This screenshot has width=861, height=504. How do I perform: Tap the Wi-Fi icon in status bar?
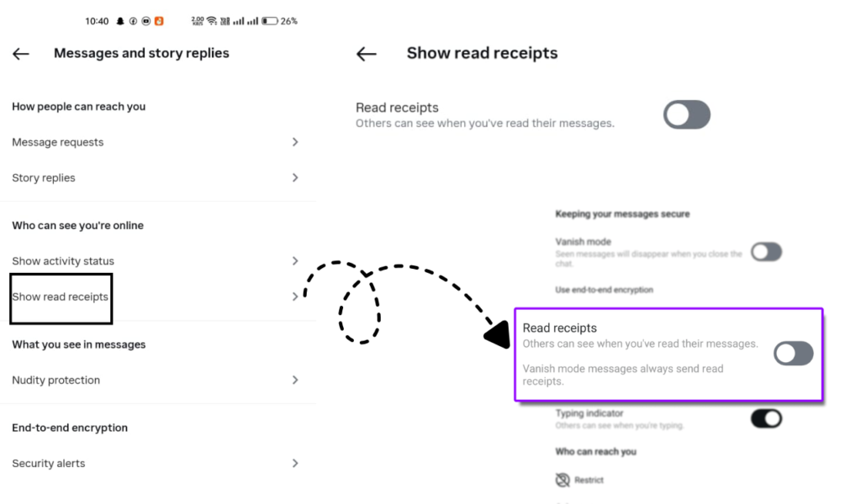(x=212, y=21)
